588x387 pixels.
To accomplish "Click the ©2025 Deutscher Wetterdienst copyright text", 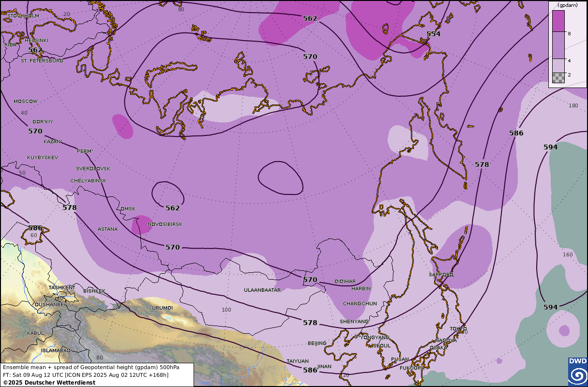I will 49,383.
